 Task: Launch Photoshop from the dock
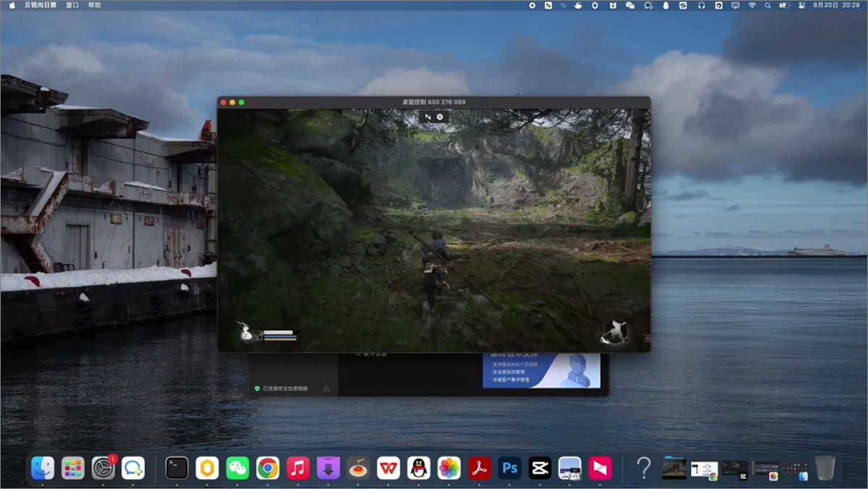(x=510, y=468)
